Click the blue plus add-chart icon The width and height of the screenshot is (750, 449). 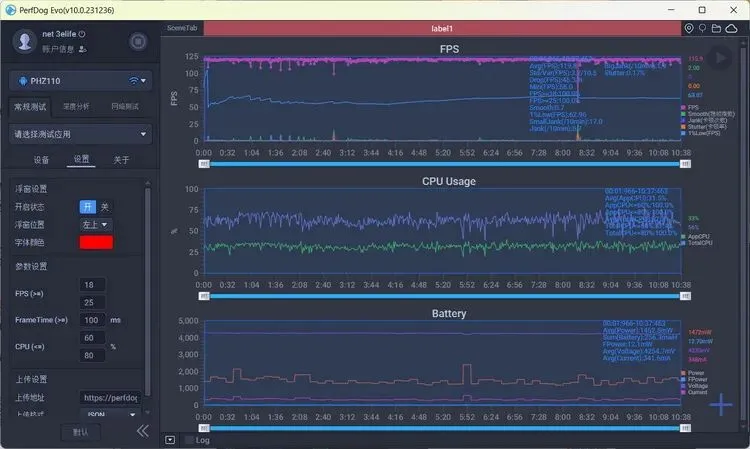click(x=721, y=405)
